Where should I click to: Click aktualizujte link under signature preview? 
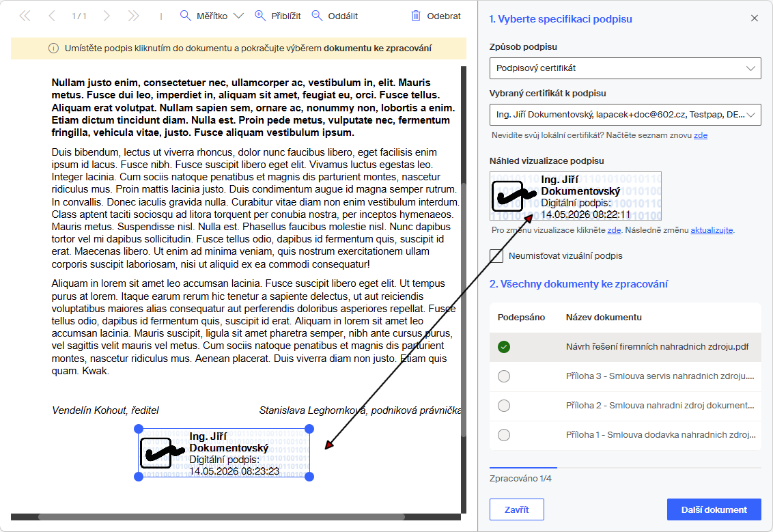point(712,230)
